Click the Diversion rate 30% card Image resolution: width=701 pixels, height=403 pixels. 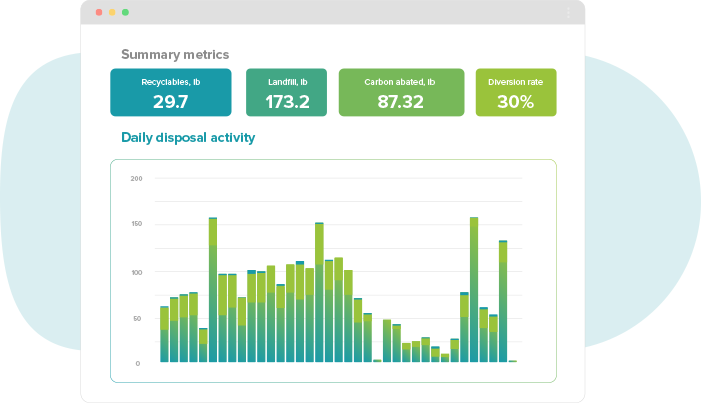515,92
